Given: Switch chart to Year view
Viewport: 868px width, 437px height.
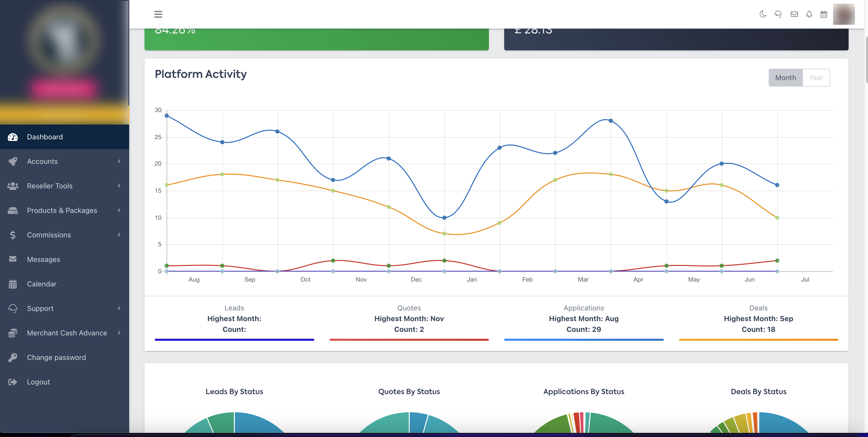Looking at the screenshot, I should click(816, 78).
